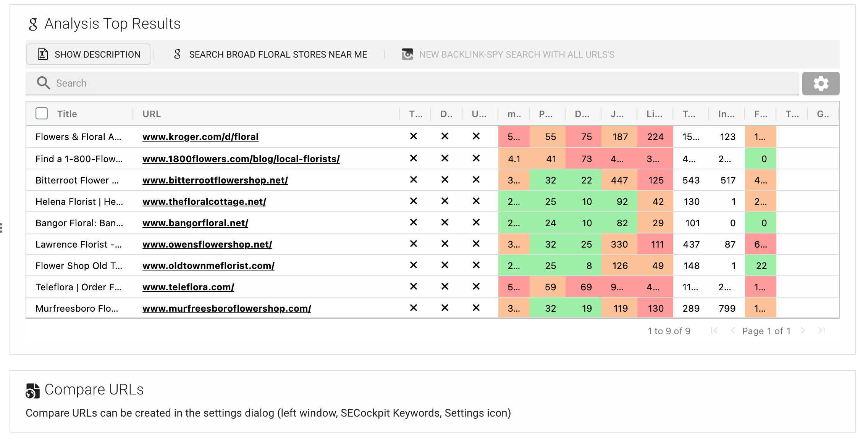Go to the last page arrow
Image resolution: width=868 pixels, height=441 pixels.
tap(821, 330)
